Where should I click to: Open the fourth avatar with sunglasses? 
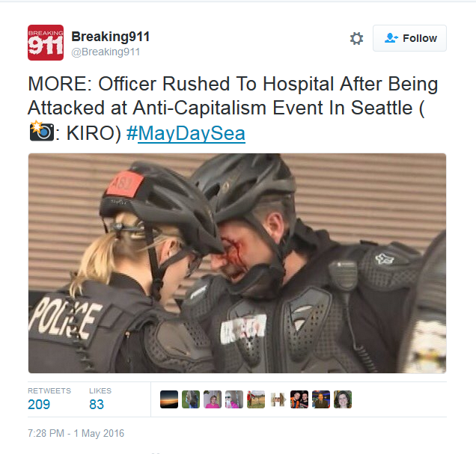pyautogui.click(x=234, y=399)
